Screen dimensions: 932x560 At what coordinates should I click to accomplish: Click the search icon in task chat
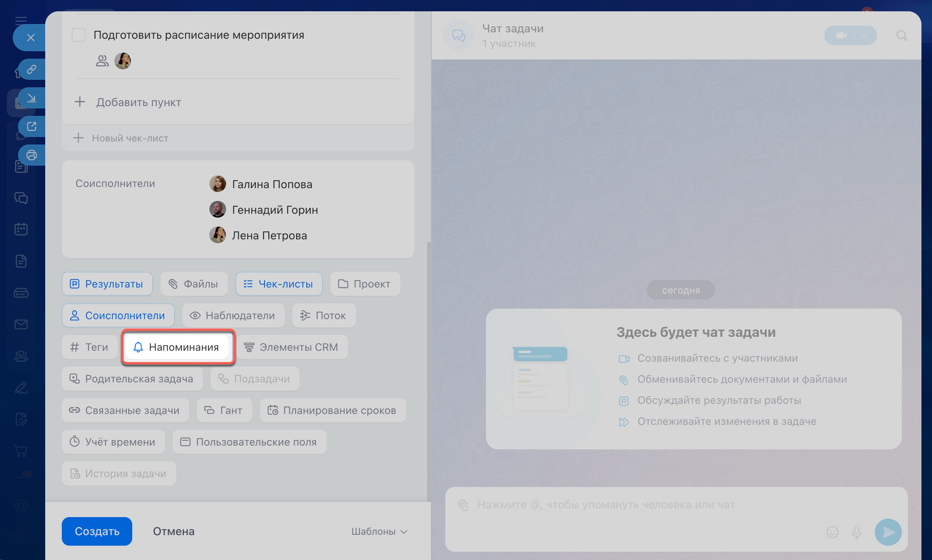pyautogui.click(x=901, y=36)
